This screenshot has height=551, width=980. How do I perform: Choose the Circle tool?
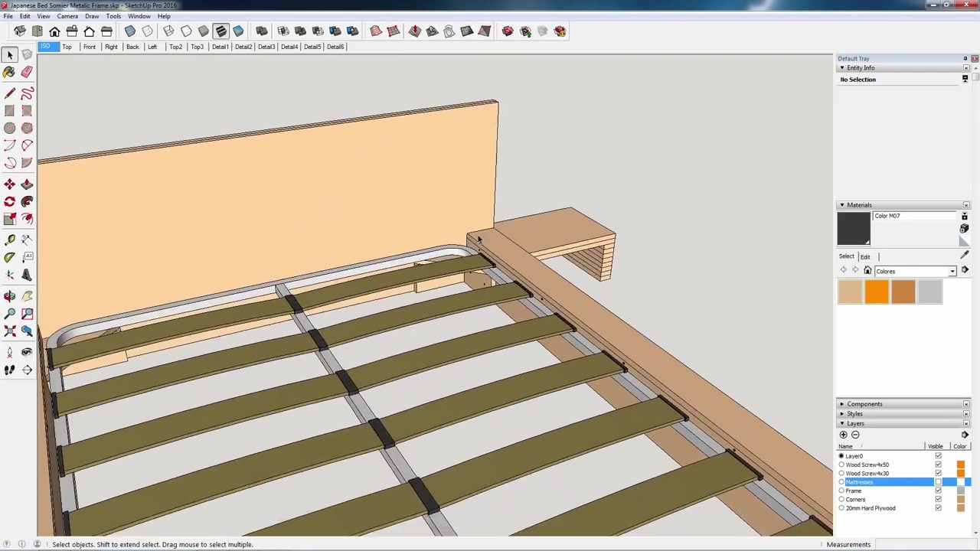click(10, 129)
